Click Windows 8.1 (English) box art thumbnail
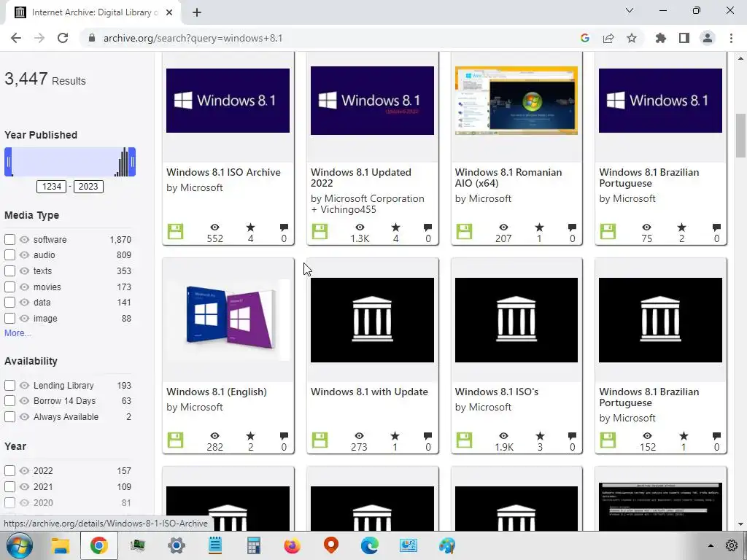Screen dimensions: 747x560 (228, 319)
